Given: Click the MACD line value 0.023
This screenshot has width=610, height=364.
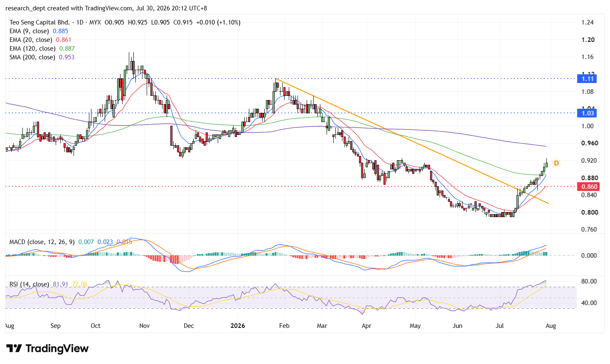Looking at the screenshot, I should pyautogui.click(x=105, y=242).
